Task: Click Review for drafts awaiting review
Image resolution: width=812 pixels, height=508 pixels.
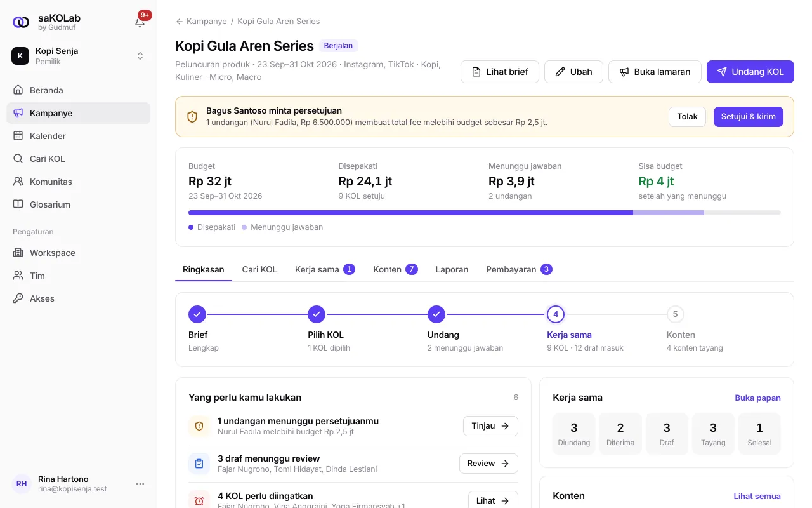Action: point(488,464)
